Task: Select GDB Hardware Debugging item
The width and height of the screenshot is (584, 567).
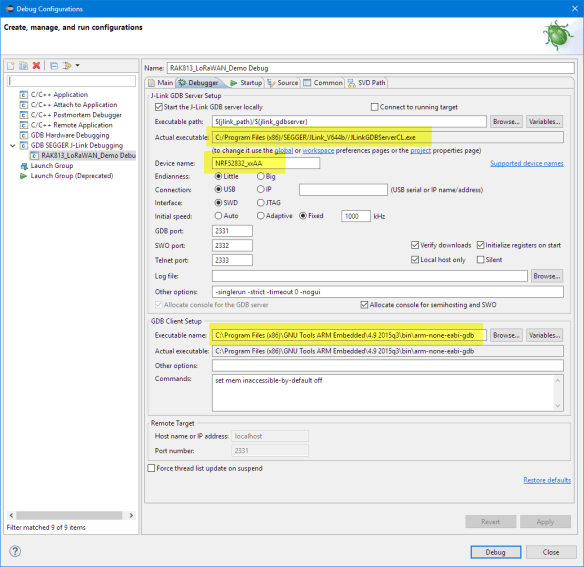Action: click(70, 135)
